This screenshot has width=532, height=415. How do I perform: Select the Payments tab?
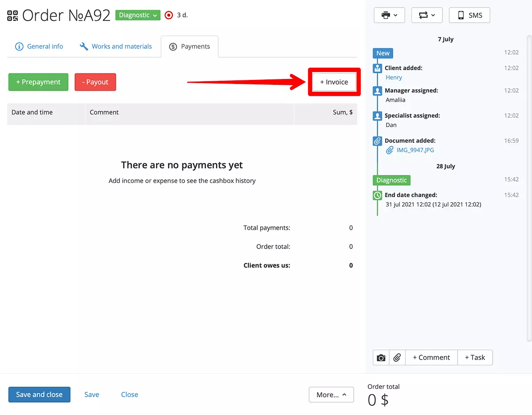pyautogui.click(x=190, y=47)
